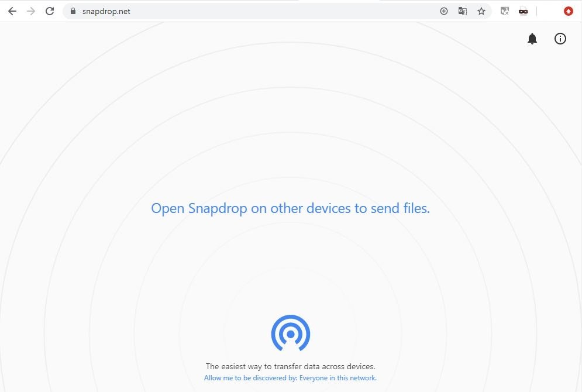The image size is (582, 392).
Task: Open the sunglasses mask extension icon
Action: [524, 12]
